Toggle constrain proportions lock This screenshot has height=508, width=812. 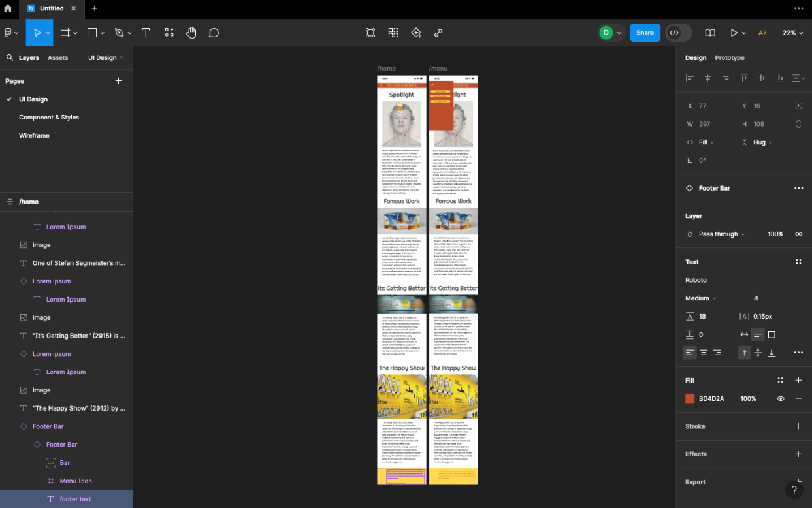pyautogui.click(x=798, y=124)
